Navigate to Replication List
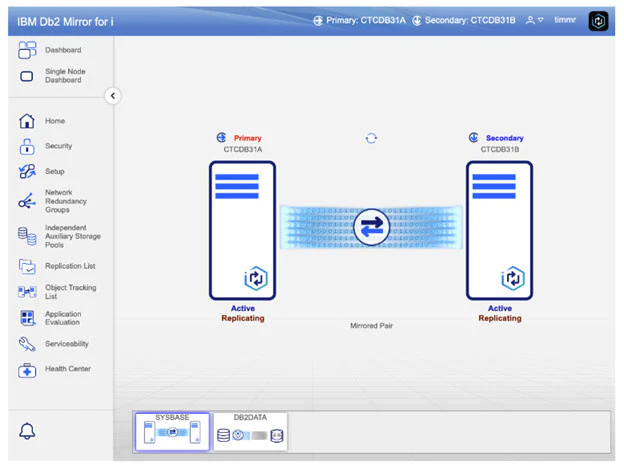The image size is (624, 469). [70, 266]
